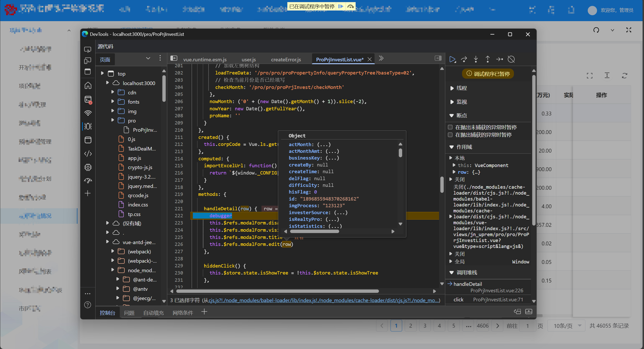
Task: Enable pause on uncaught exceptions checkbox
Action: click(x=450, y=127)
